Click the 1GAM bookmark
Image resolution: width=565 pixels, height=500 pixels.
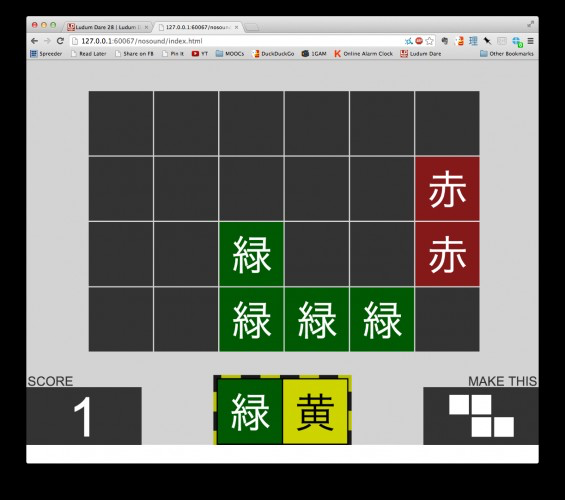(314, 54)
